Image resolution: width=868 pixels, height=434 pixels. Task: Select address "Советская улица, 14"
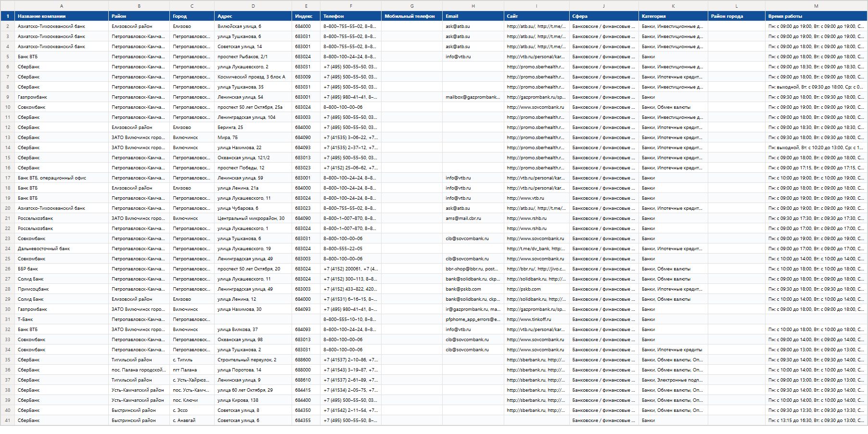point(253,47)
